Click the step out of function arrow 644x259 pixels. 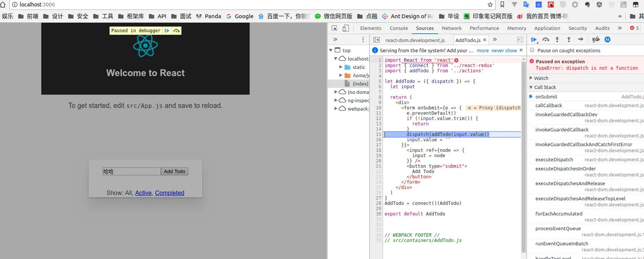click(569, 40)
